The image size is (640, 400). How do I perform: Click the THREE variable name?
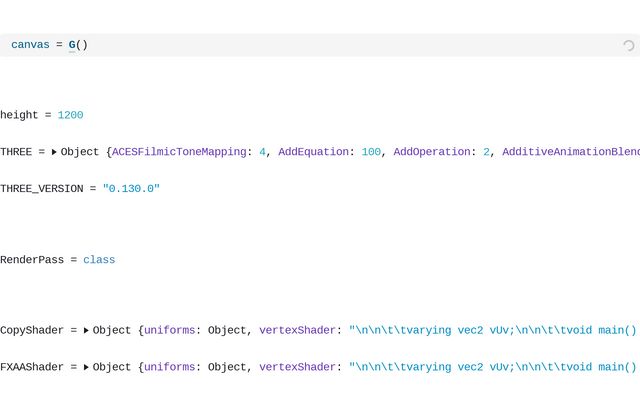pyautogui.click(x=16, y=152)
